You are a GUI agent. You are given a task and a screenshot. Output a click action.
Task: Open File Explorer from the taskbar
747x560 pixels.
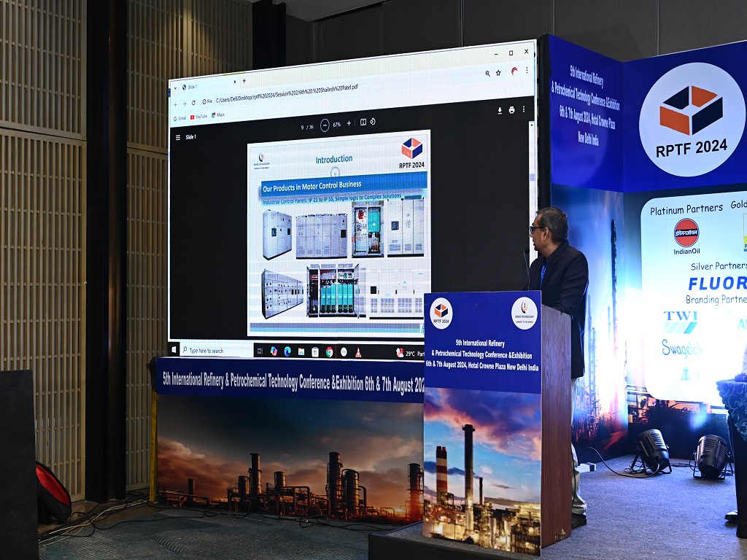click(x=301, y=352)
